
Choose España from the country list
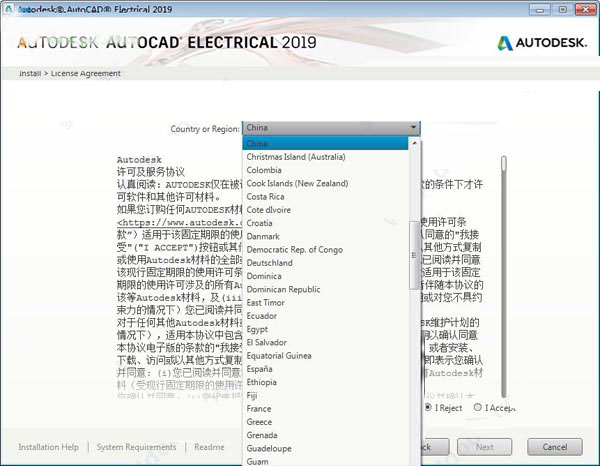(x=326, y=369)
